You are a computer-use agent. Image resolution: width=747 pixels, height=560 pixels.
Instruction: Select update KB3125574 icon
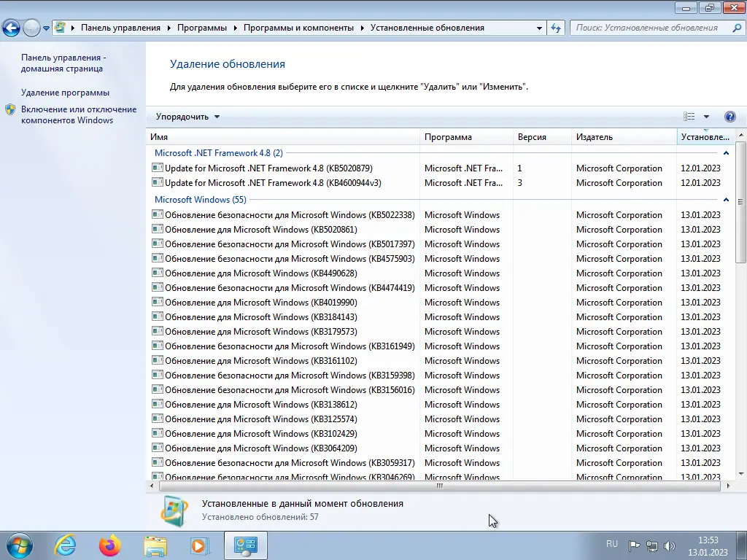point(158,419)
